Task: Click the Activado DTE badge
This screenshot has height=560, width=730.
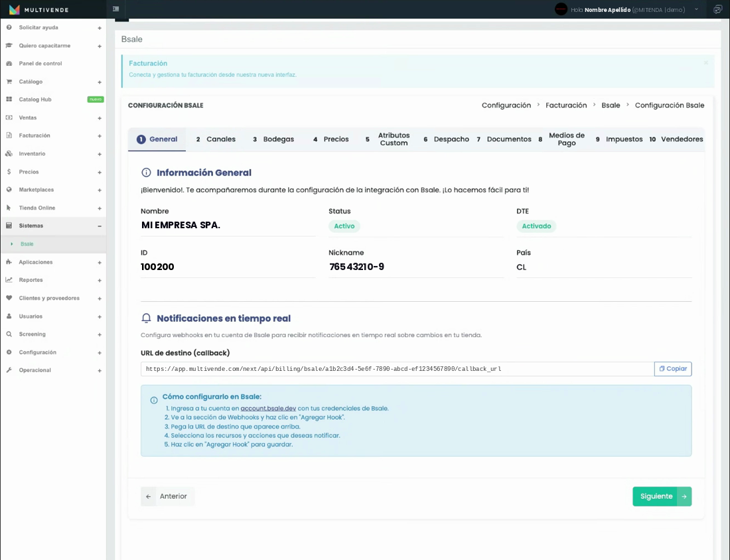Action: (536, 226)
